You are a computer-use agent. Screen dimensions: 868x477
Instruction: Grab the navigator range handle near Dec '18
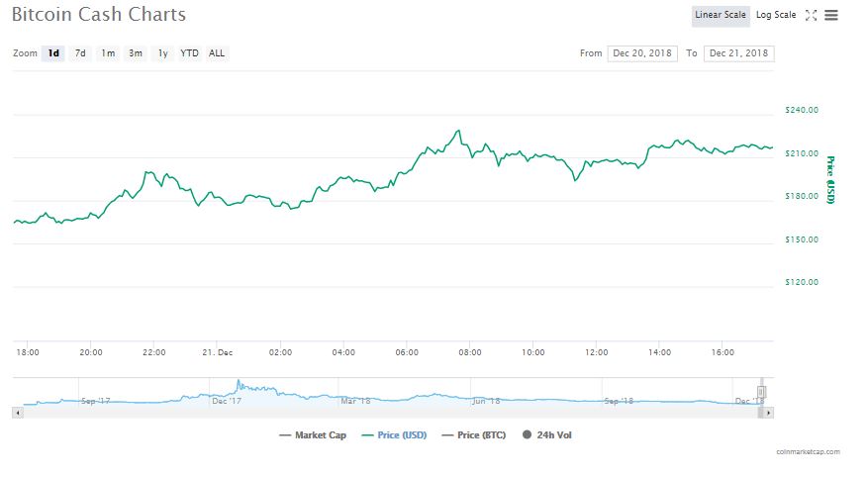761,392
